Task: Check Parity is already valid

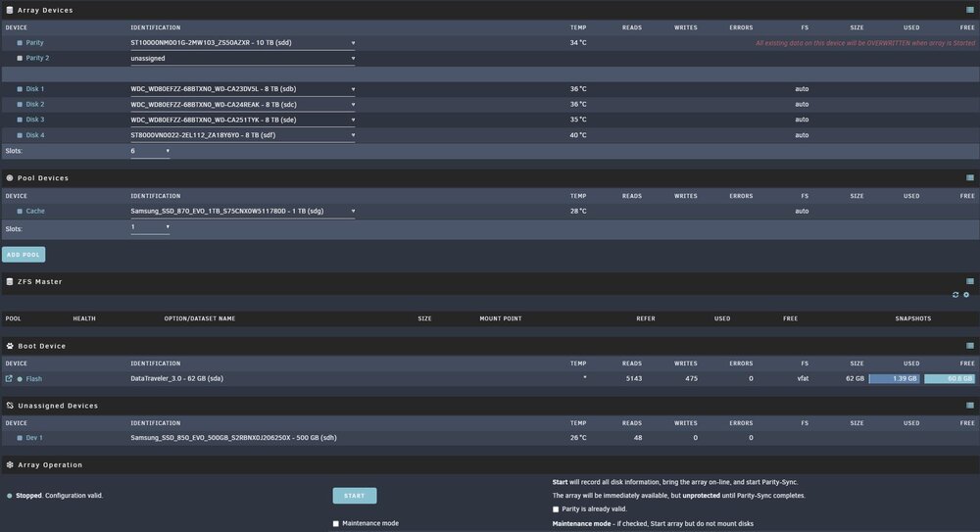Action: (556, 509)
